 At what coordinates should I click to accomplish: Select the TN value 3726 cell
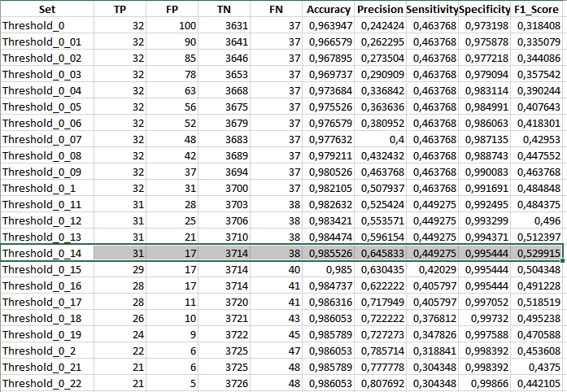[x=234, y=383]
